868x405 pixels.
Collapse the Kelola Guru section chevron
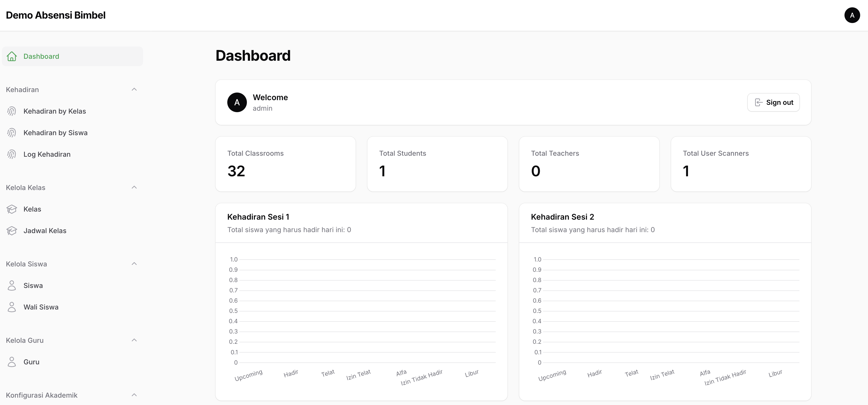pyautogui.click(x=134, y=340)
